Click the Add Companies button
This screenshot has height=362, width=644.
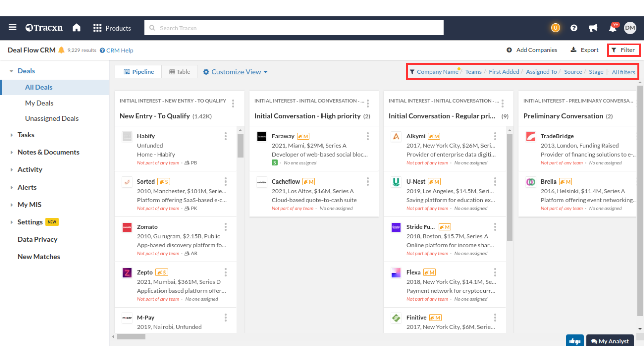click(532, 50)
